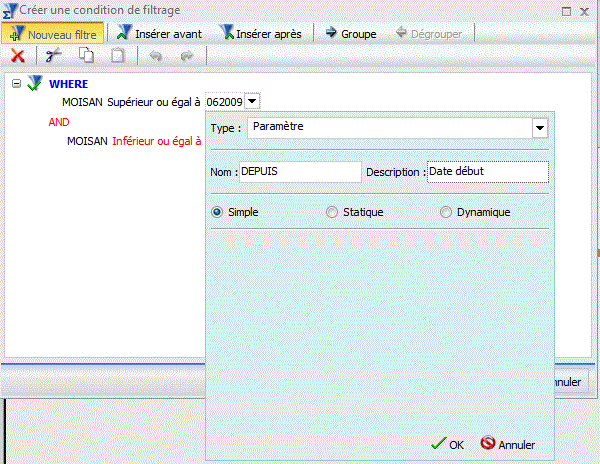Viewport: 600px width, 464px height.
Task: Maximize the filter condition window
Action: 566,11
